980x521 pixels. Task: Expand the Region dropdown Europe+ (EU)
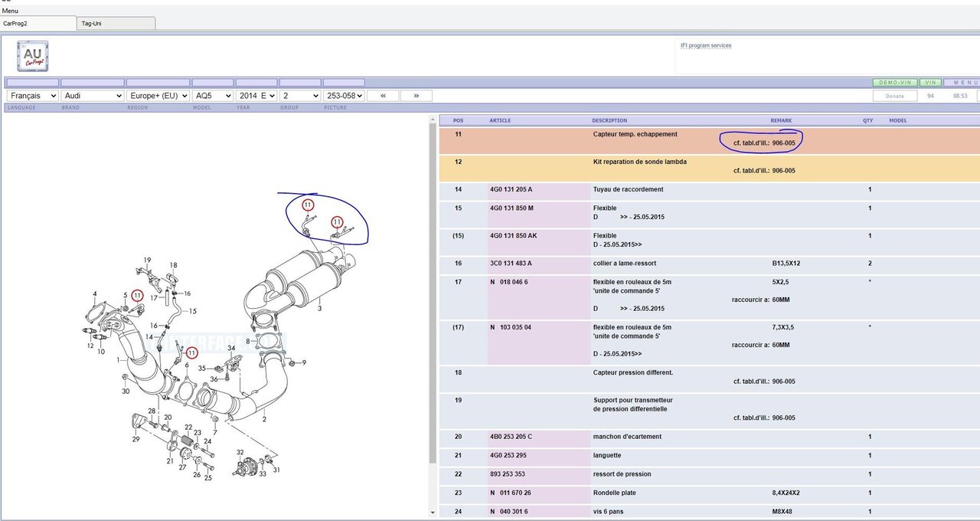point(158,96)
